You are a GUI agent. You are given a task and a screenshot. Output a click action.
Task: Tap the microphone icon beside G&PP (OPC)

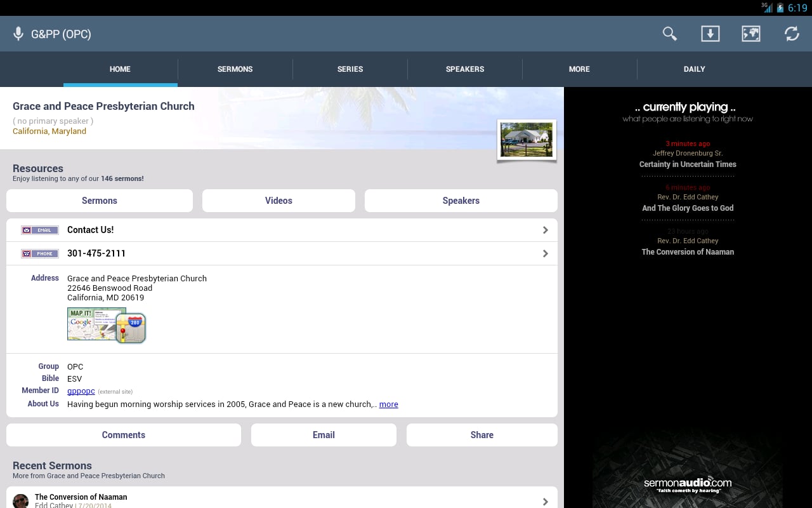[19, 34]
